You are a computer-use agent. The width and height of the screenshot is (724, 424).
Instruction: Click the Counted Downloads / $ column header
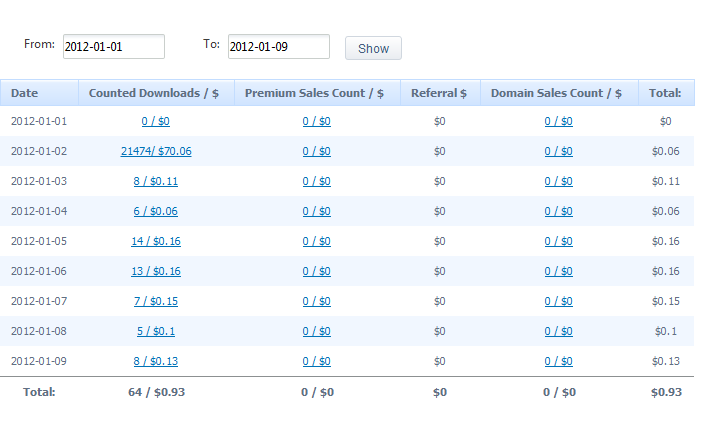157,93
